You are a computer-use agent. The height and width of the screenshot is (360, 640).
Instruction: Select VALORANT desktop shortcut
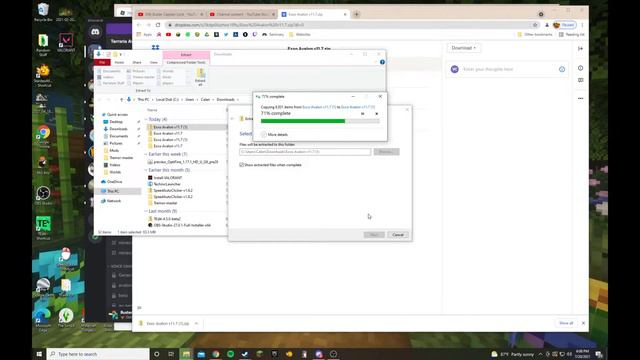click(66, 43)
